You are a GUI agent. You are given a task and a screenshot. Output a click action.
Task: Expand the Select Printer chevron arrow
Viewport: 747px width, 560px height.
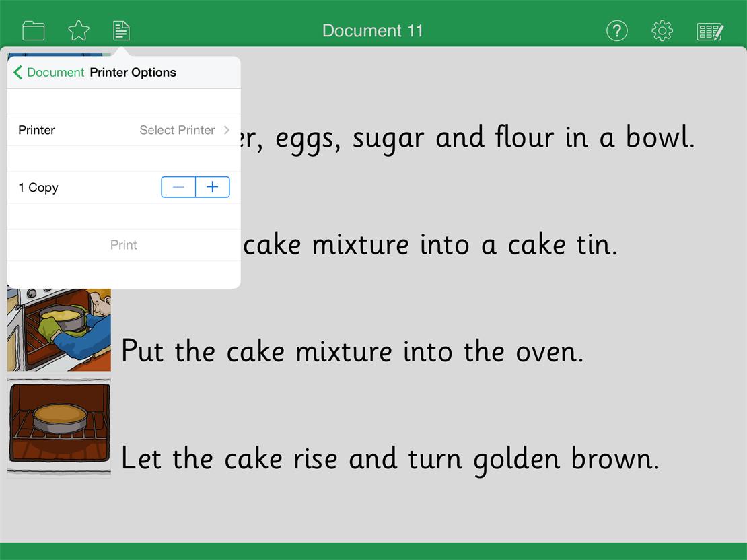coord(227,130)
